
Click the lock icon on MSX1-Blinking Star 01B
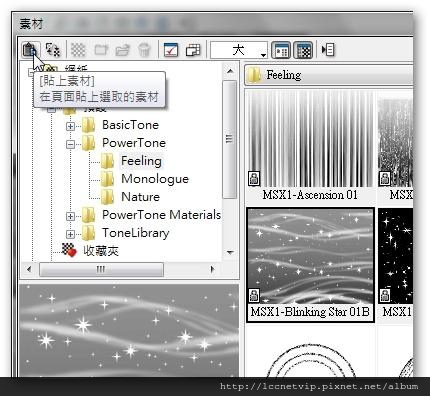click(x=254, y=295)
